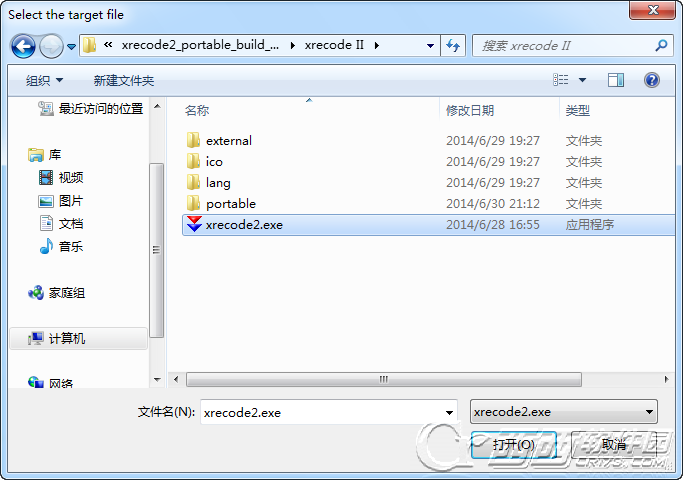
Task: Open the external folder
Action: click(x=229, y=141)
